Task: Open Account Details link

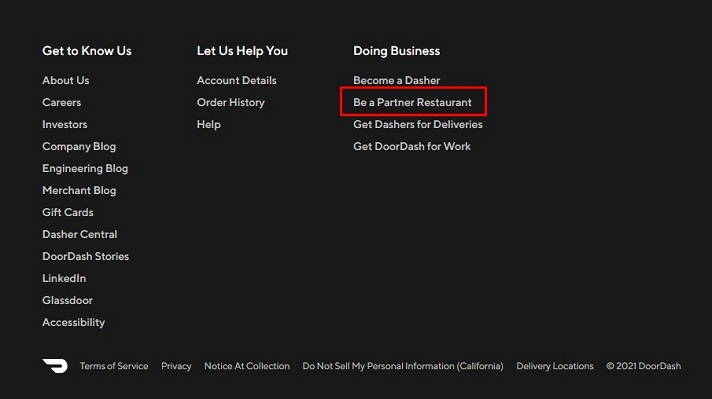Action: (237, 80)
